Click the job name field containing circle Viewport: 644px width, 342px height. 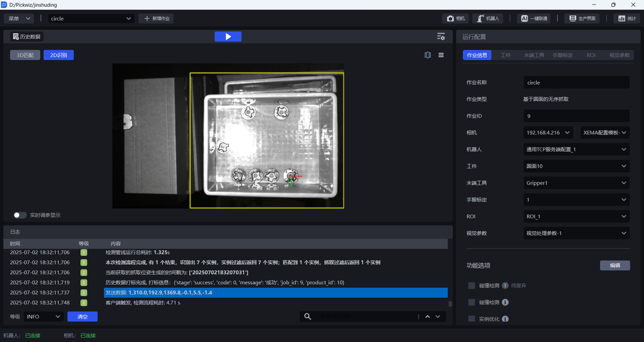[576, 82]
